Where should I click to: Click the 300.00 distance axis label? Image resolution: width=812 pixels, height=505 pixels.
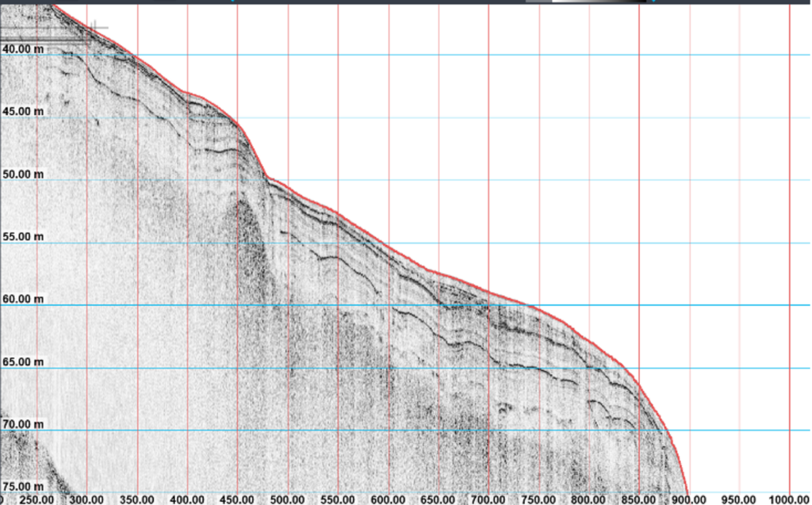coord(87,500)
